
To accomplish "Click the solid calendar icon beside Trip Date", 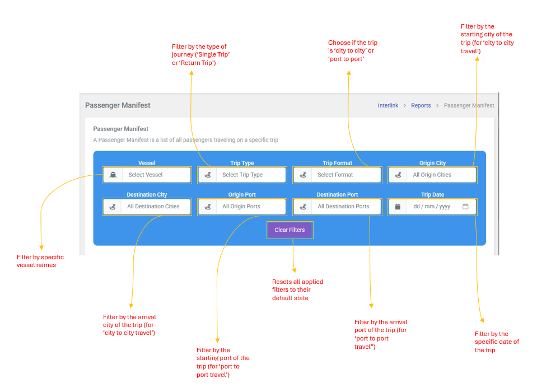I will (x=398, y=207).
